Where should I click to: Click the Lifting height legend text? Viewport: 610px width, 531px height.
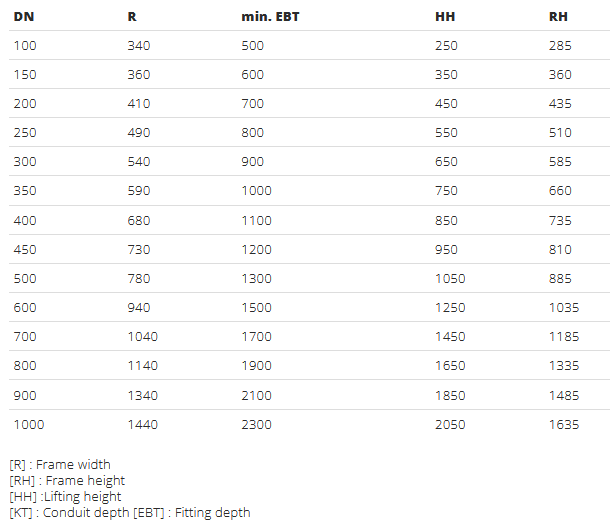point(65,496)
